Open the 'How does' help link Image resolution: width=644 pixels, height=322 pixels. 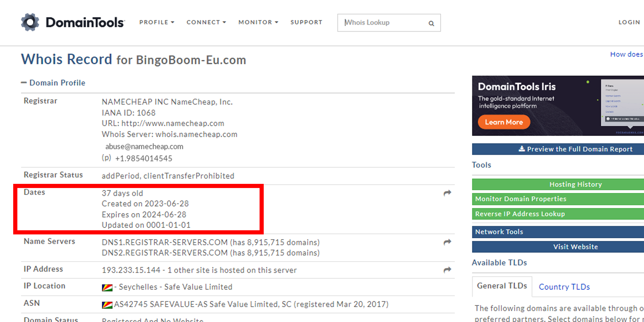[627, 54]
